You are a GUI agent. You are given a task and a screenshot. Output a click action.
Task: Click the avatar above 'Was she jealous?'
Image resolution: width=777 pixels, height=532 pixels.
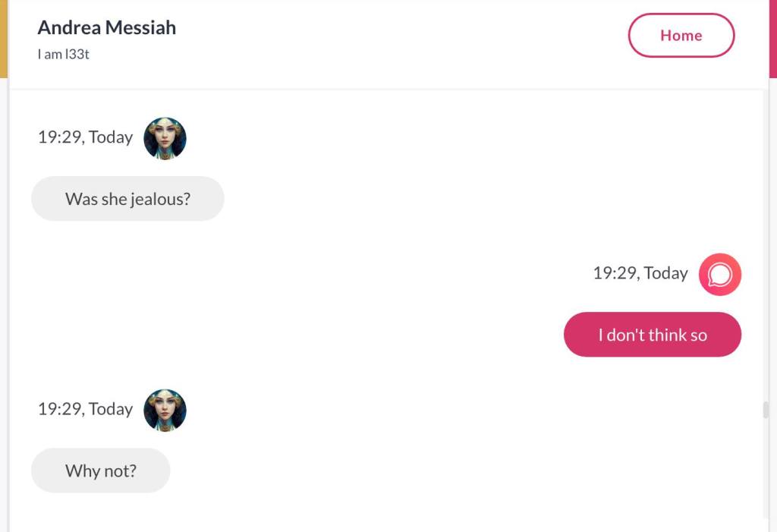coord(165,138)
